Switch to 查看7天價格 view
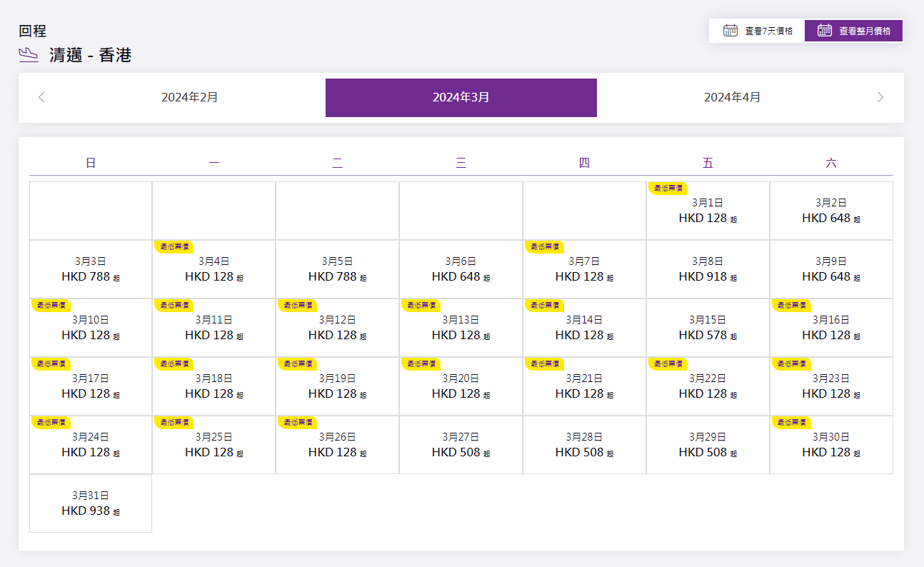This screenshot has height=567, width=924. tap(757, 31)
